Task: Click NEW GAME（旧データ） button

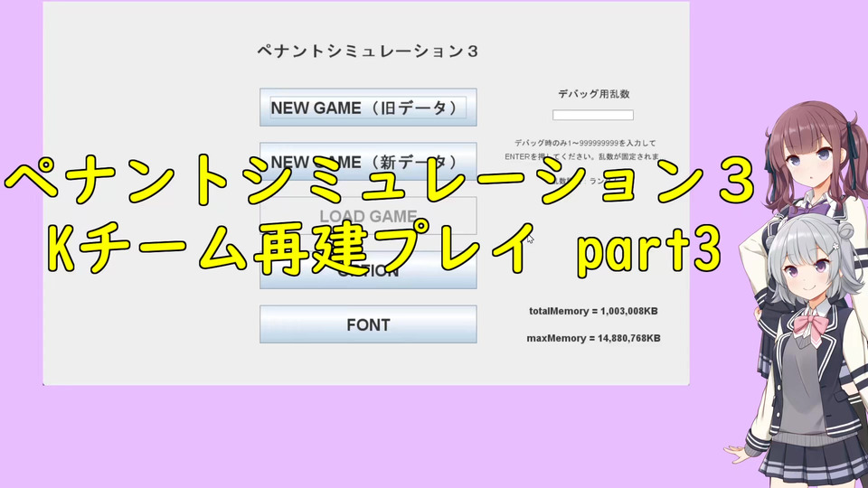Action: 368,108
